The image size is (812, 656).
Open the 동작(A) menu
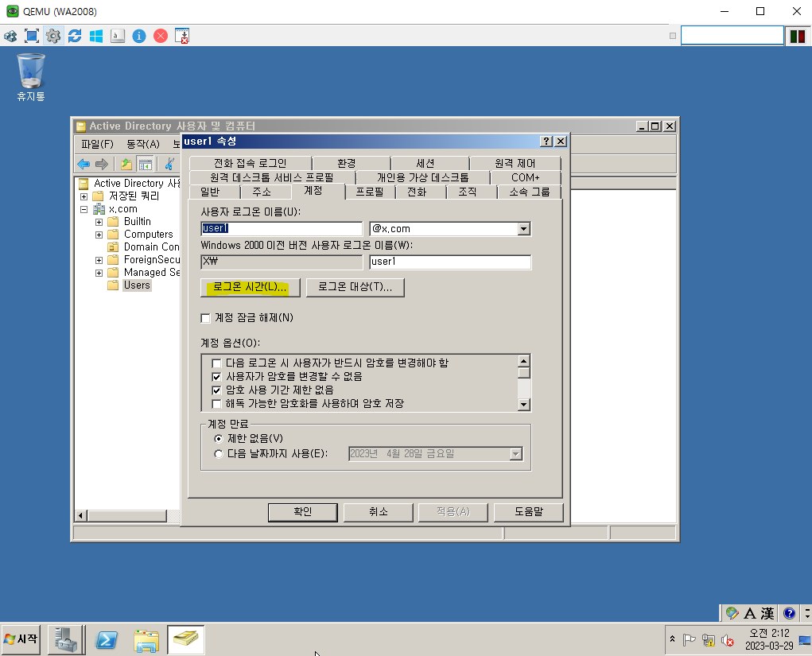point(143,144)
